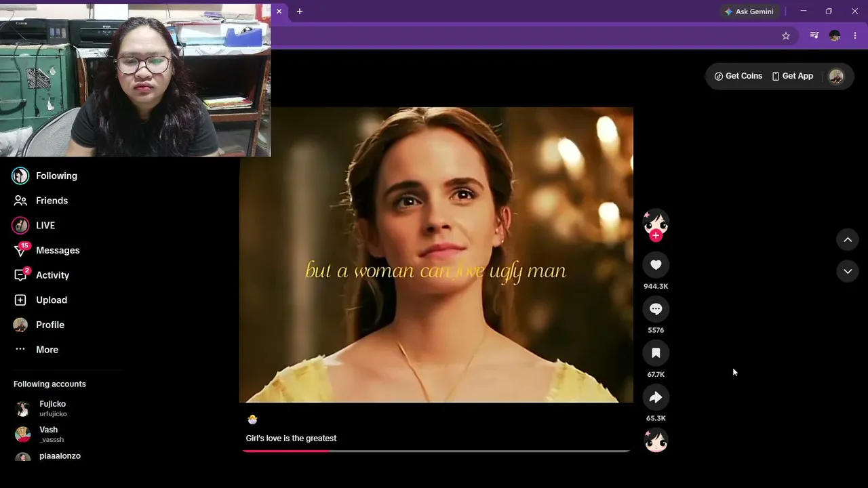Image resolution: width=868 pixels, height=488 pixels.
Task: Click the Following sidebar icon
Action: [20, 176]
